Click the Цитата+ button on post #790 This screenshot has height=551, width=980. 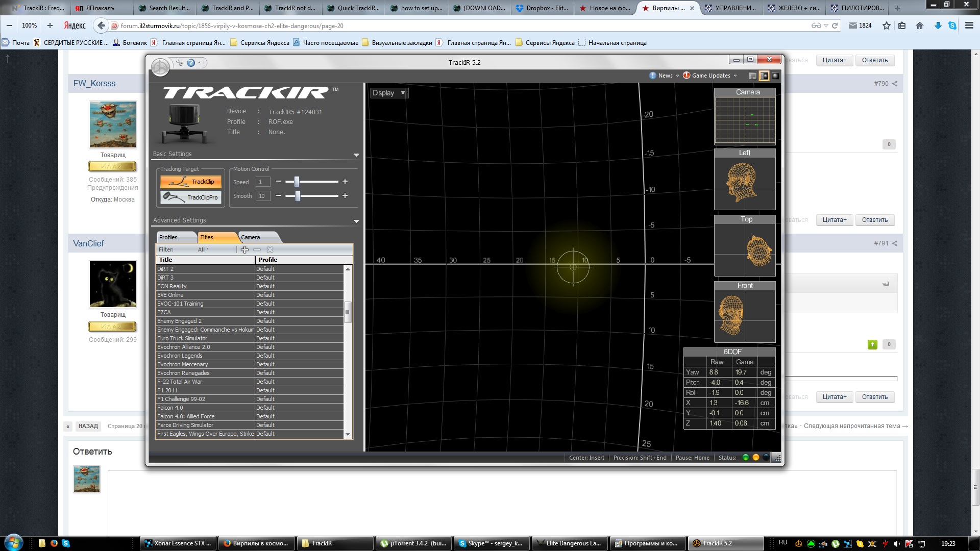tap(835, 220)
